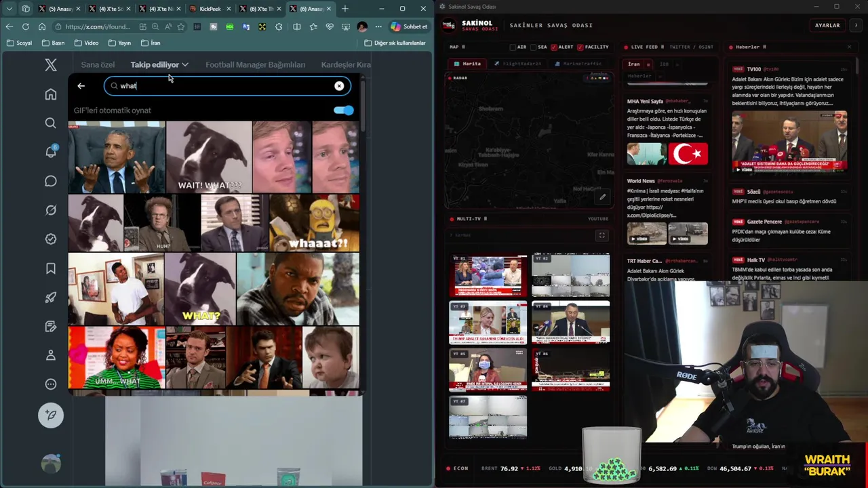868x488 pixels.
Task: Open the More circle icon in X sidebar
Action: point(51,384)
